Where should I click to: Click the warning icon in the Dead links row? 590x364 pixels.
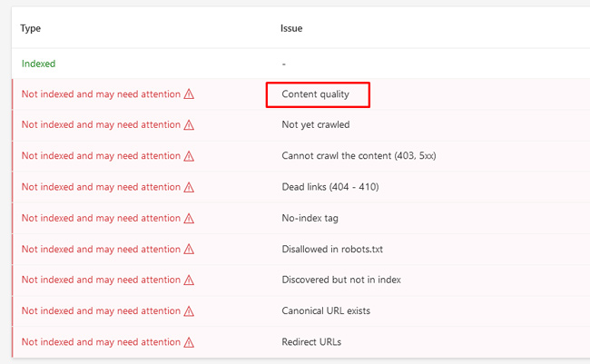pos(189,187)
